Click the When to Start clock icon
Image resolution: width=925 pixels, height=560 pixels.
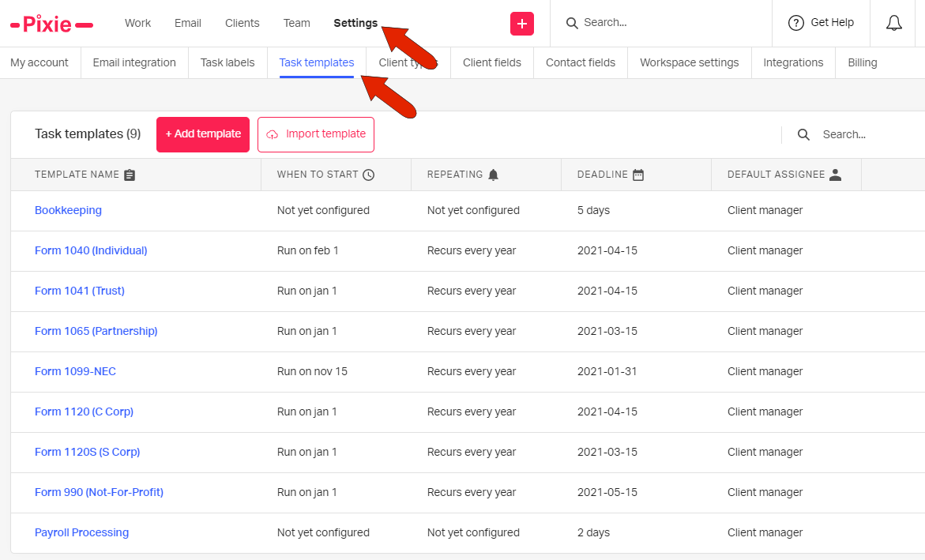369,175
